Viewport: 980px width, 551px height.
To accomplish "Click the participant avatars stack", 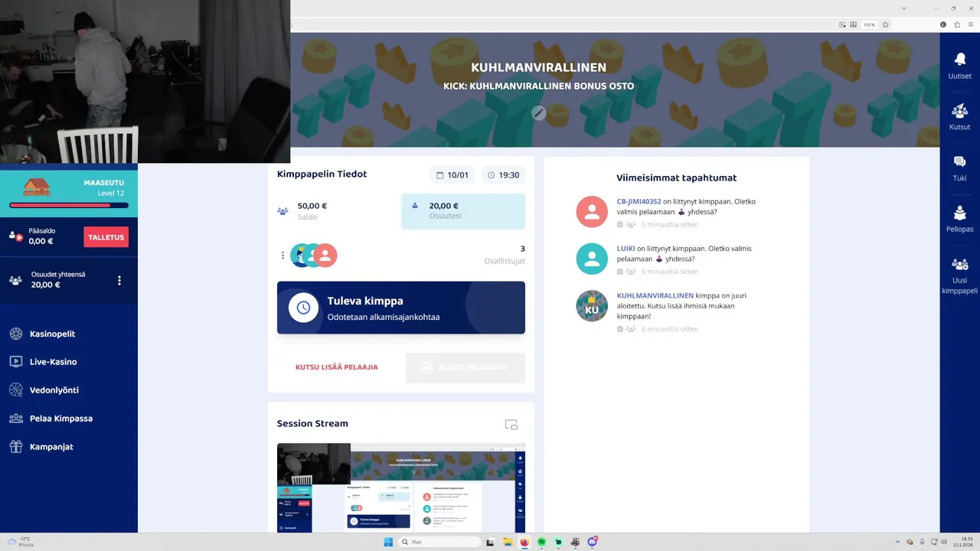I will click(314, 256).
